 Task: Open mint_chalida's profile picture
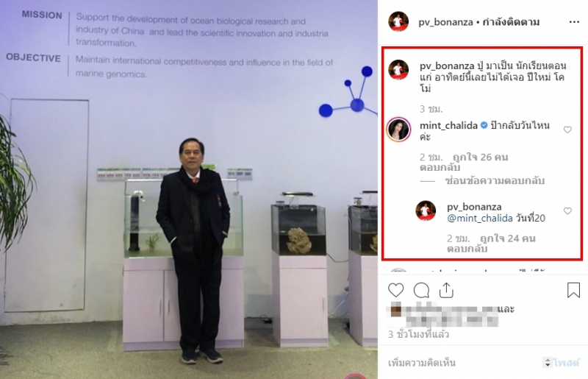pos(398,130)
